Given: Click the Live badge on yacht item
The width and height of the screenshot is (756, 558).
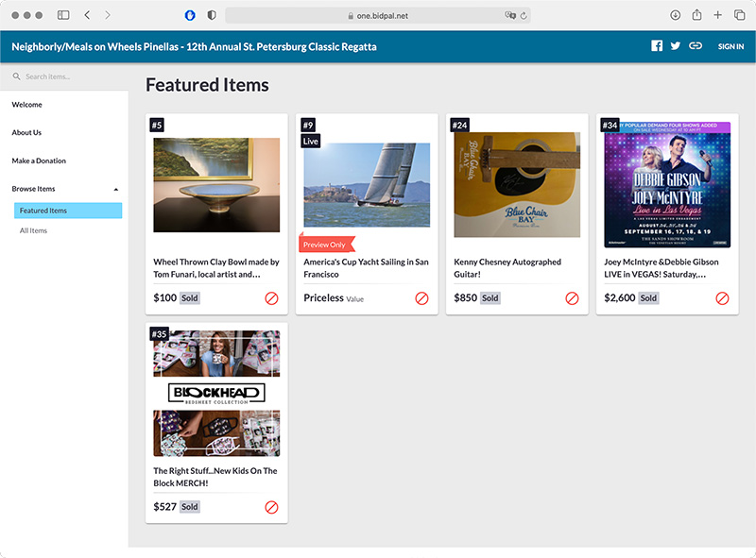Looking at the screenshot, I should coord(311,142).
